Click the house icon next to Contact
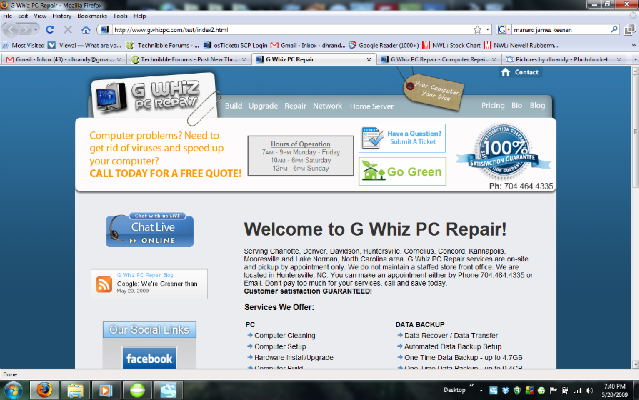This screenshot has height=400, width=639. pos(505,72)
